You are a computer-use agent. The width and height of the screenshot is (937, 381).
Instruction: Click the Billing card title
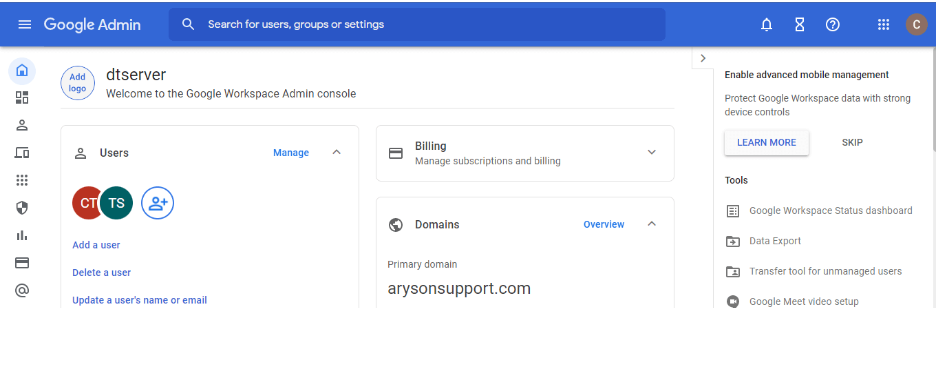(431, 146)
